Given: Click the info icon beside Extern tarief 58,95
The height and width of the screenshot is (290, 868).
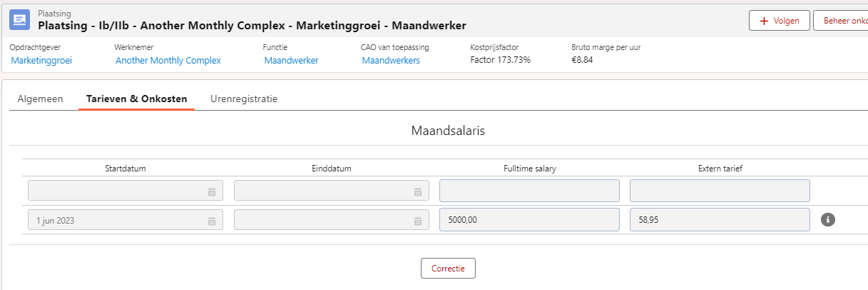Looking at the screenshot, I should pyautogui.click(x=828, y=220).
